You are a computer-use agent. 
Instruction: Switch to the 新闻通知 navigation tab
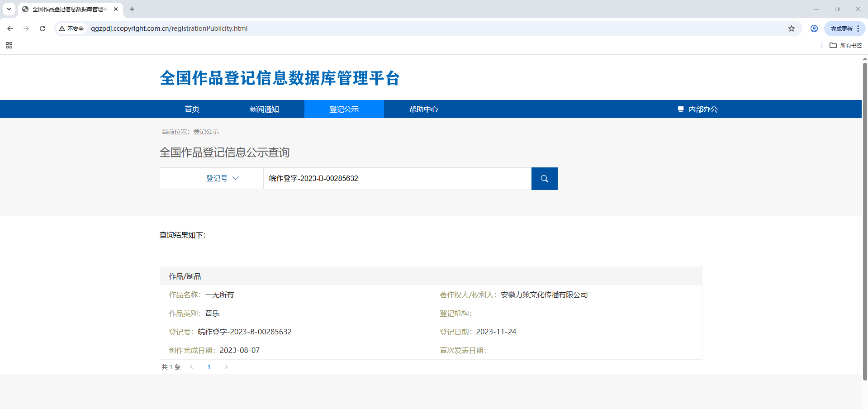(264, 109)
